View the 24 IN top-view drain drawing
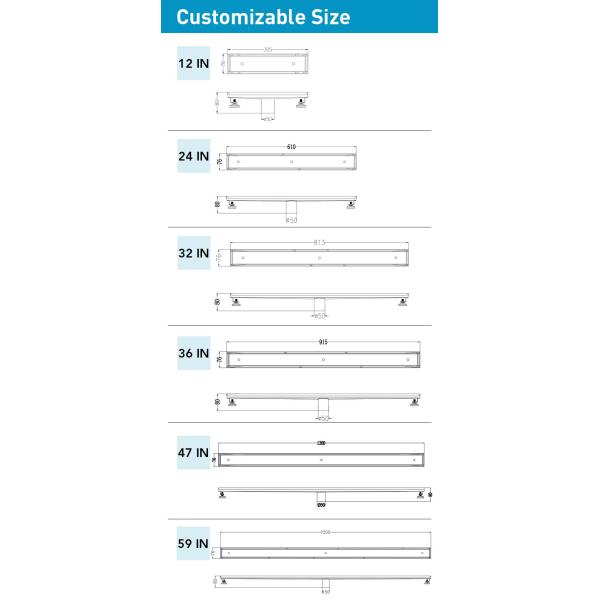Image resolution: width=600 pixels, height=600 pixels. (291, 161)
